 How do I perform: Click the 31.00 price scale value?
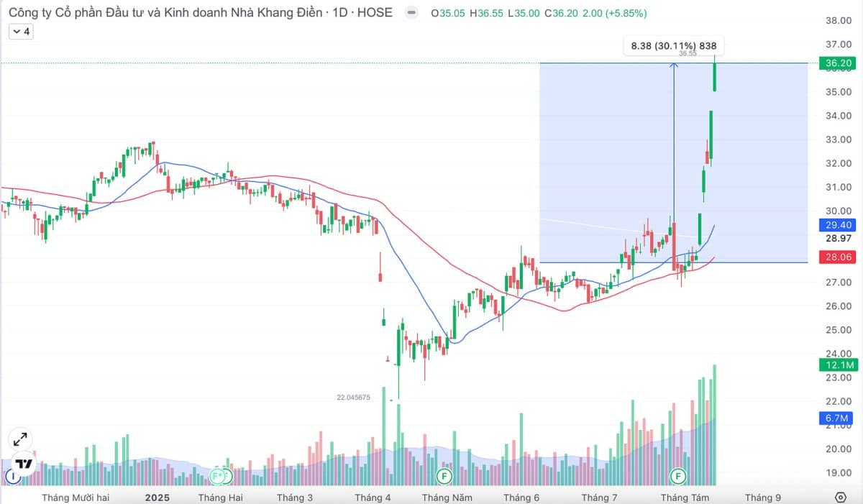pos(839,187)
